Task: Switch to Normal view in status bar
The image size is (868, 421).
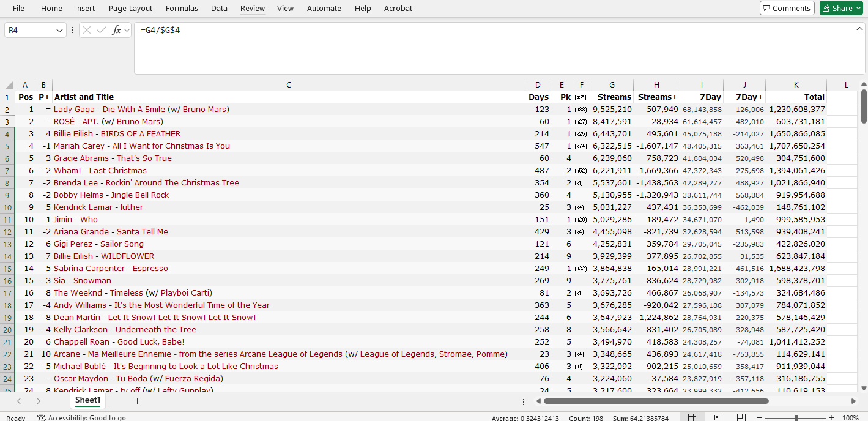Action: pyautogui.click(x=692, y=418)
